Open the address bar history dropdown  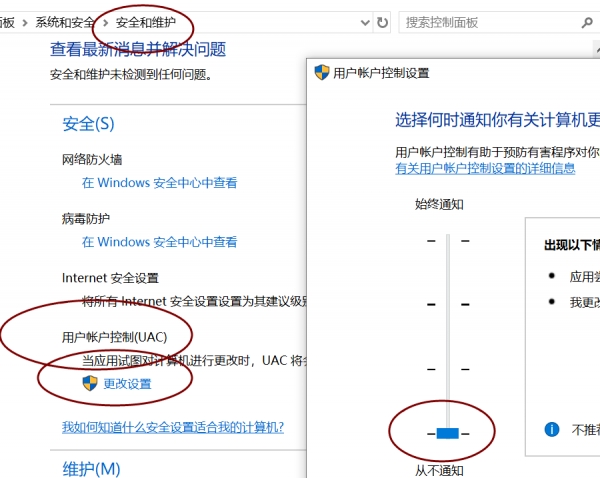coord(365,23)
